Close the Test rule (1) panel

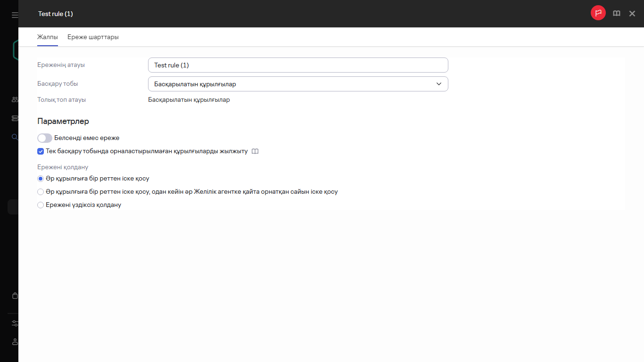pos(632,14)
